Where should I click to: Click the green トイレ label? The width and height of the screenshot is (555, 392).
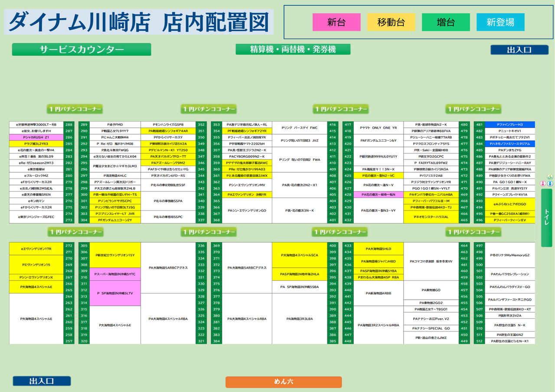547,218
